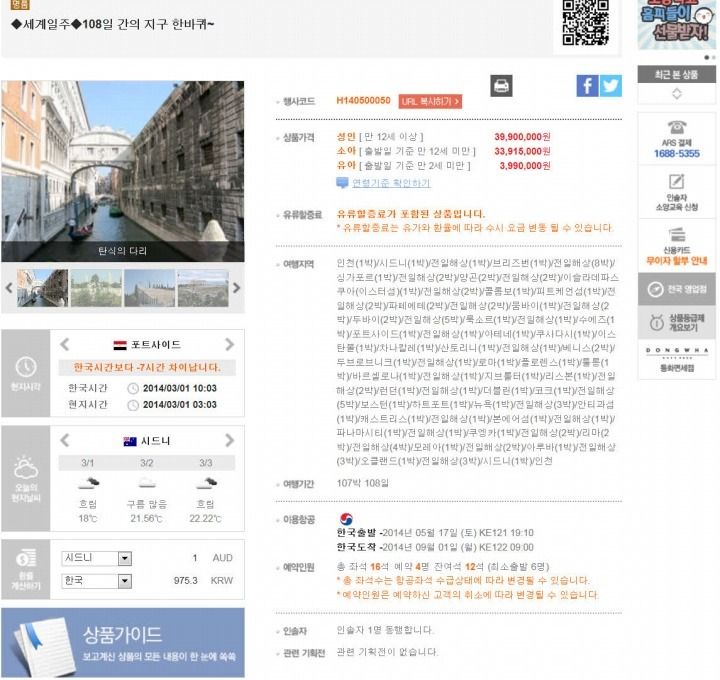Next city arrow in 시드니 weather

point(230,440)
